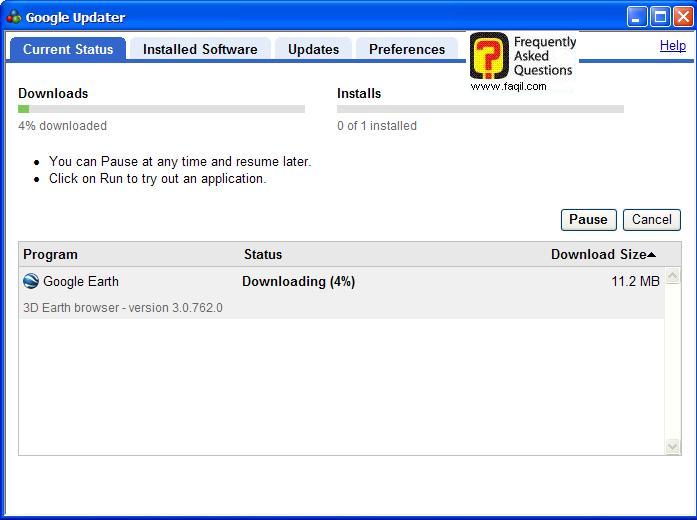Click the list scrollbar down arrow
697x520 pixels.
pyautogui.click(x=673, y=446)
